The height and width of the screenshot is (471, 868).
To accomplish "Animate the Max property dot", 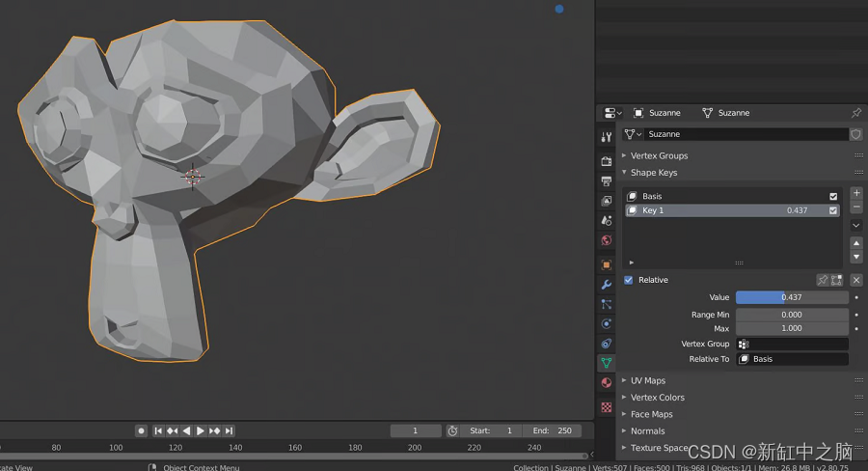I will click(x=857, y=328).
